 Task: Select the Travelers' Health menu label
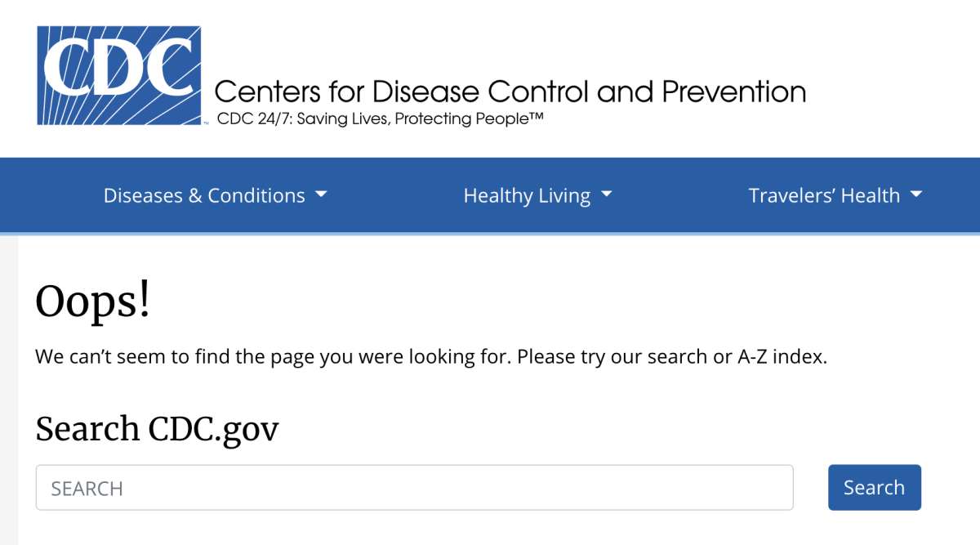point(824,196)
